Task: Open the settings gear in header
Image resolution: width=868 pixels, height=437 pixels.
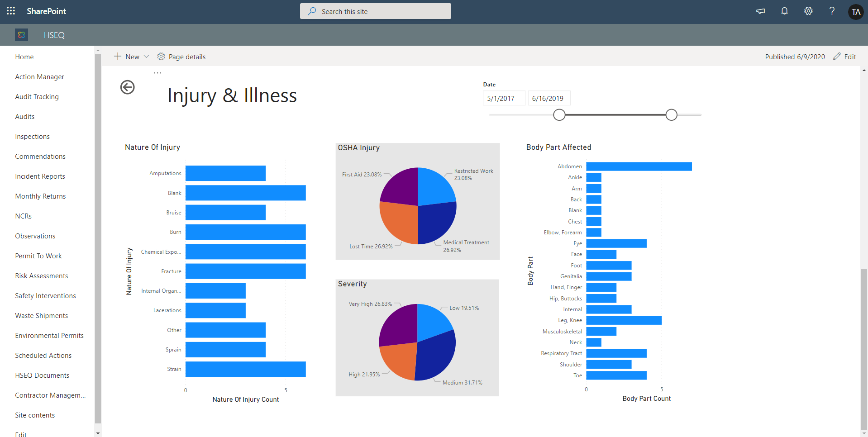Action: (808, 11)
